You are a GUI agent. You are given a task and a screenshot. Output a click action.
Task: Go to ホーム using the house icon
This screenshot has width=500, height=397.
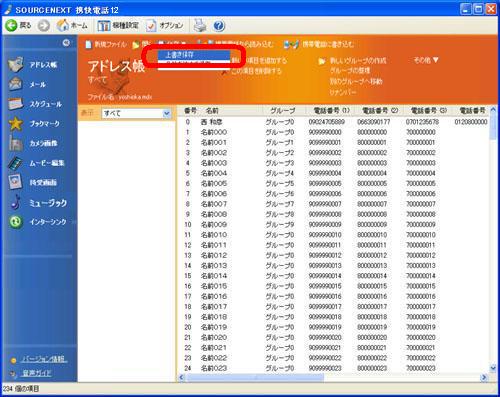[x=63, y=25]
